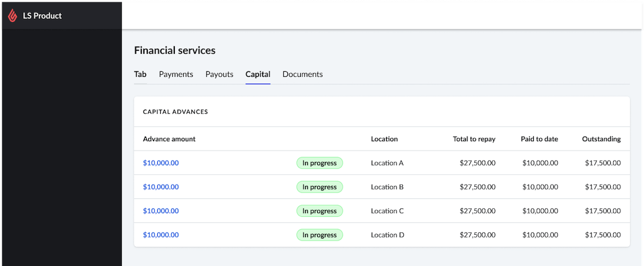The height and width of the screenshot is (266, 644).
Task: Click the Advance amount column header
Action: pos(169,139)
